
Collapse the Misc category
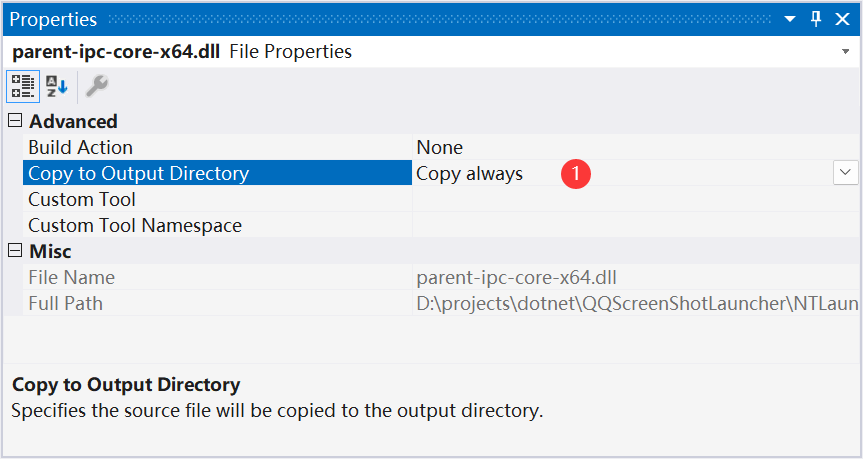[15, 250]
